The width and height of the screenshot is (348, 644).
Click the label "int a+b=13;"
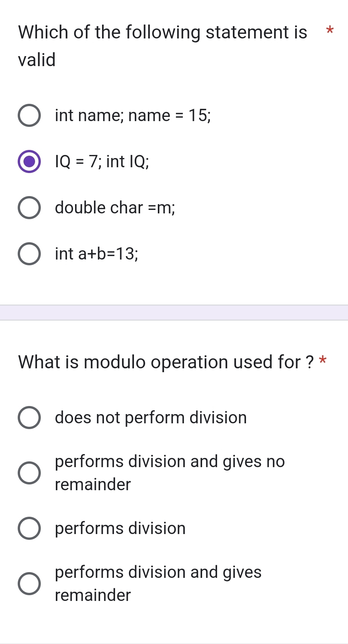96,254
